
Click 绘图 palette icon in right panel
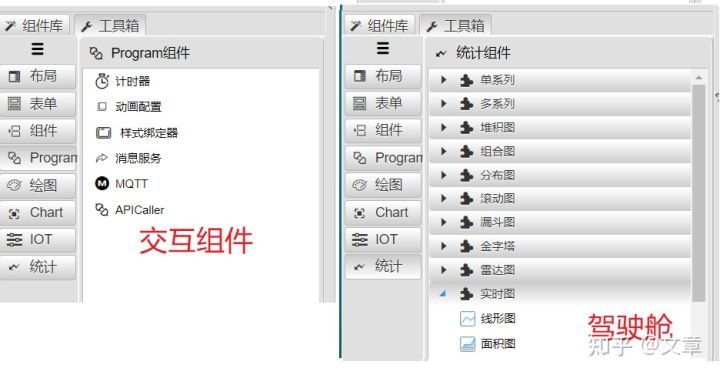click(x=360, y=185)
